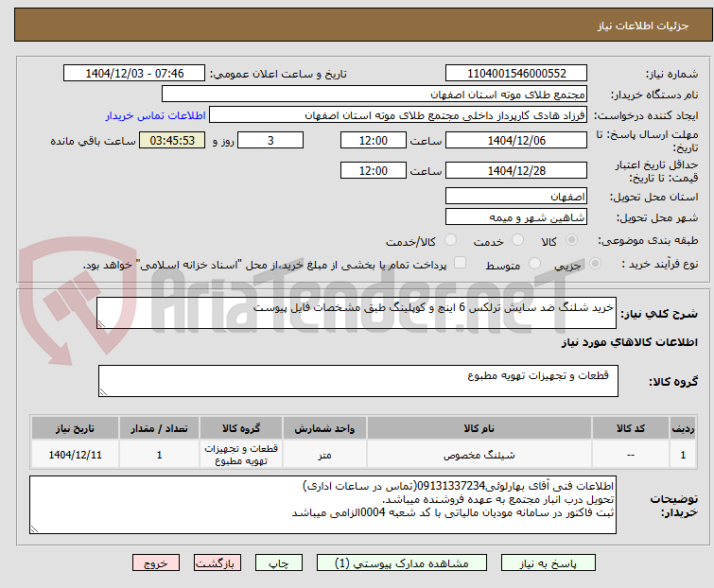Click the شرح کلی نیاز description textarea

click(x=357, y=313)
